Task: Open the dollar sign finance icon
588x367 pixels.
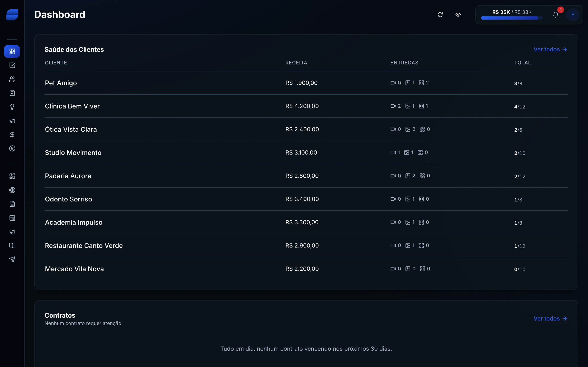Action: pos(12,135)
